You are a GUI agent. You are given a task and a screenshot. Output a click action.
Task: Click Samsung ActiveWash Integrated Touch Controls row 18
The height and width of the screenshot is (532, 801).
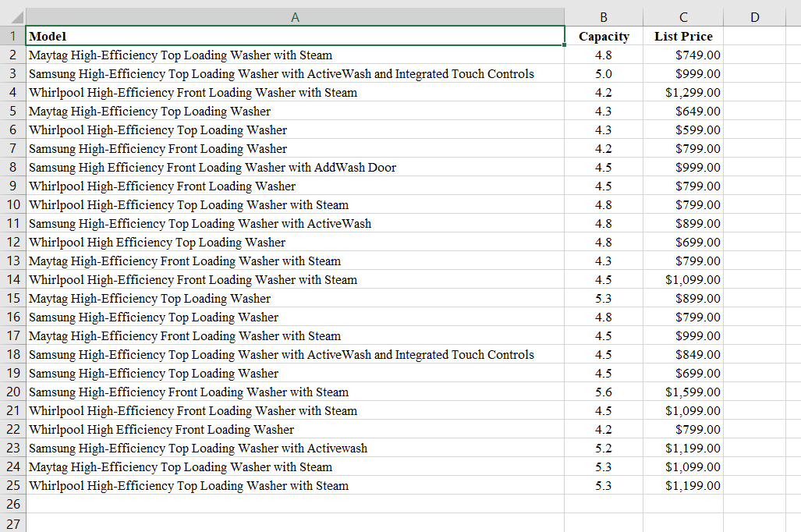(x=295, y=354)
